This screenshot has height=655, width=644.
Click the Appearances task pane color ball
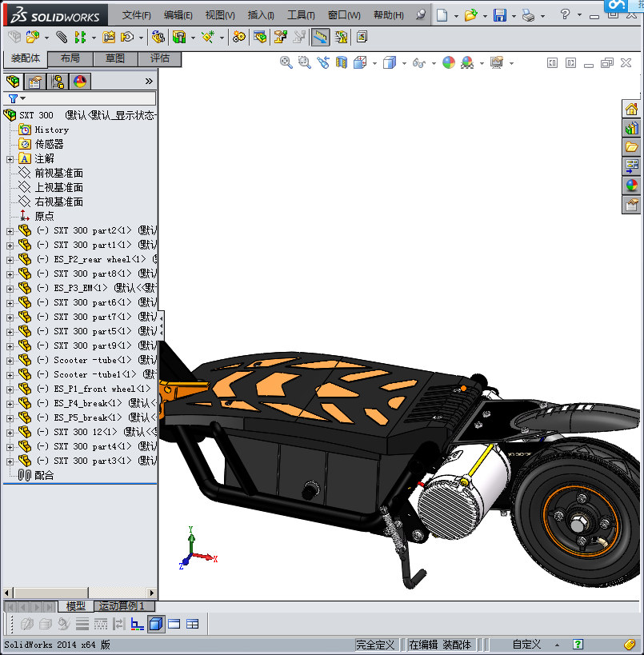(631, 185)
